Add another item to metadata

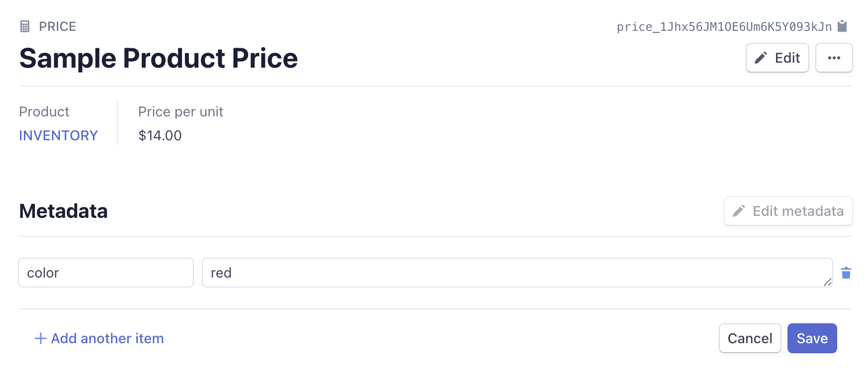(99, 338)
